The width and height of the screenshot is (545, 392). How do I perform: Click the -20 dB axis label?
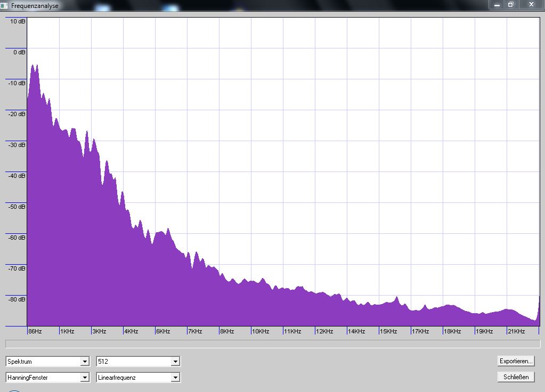[17, 115]
